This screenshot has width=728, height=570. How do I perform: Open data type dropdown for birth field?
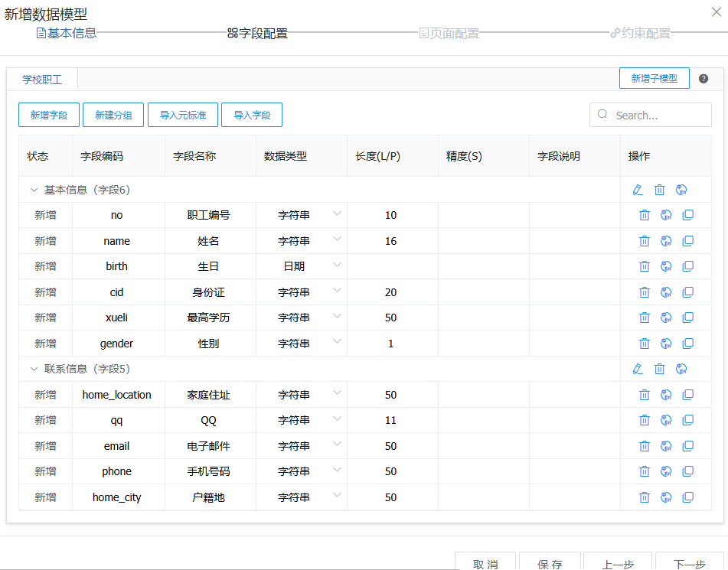click(301, 266)
